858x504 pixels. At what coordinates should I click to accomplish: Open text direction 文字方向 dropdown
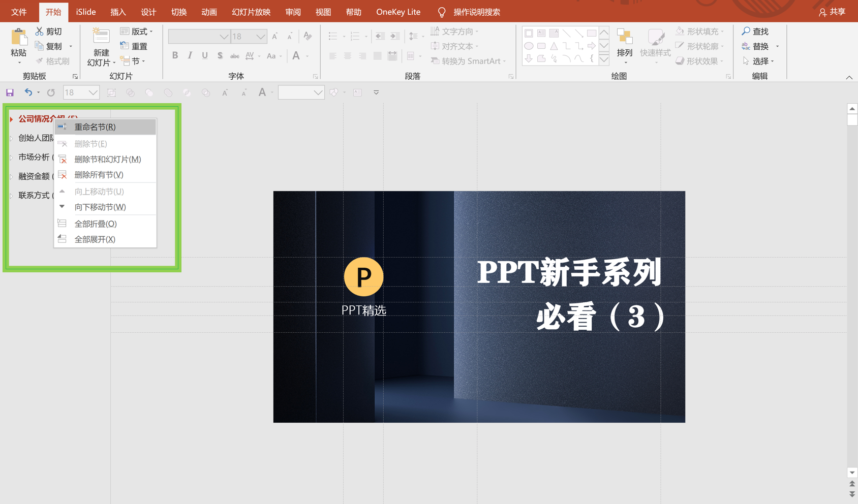pyautogui.click(x=455, y=31)
